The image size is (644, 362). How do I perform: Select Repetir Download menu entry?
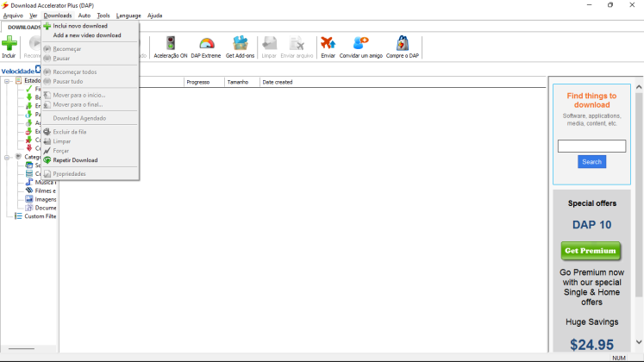click(x=75, y=160)
